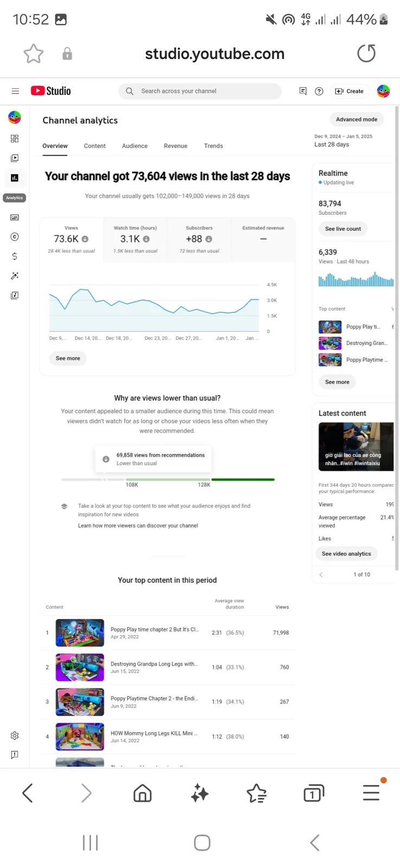Viewport: 400px width, 868px height.
Task: Click the down-arrow icon in recommendations tooltip
Action: [x=106, y=459]
